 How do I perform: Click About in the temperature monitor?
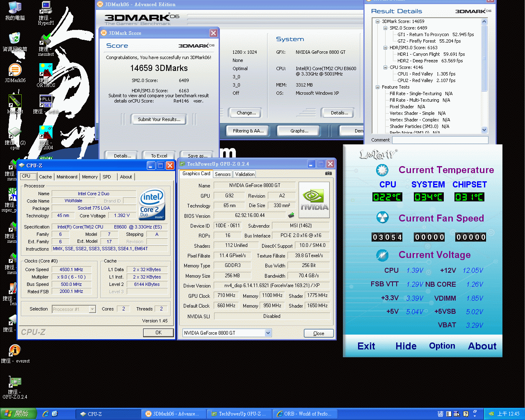(482, 346)
